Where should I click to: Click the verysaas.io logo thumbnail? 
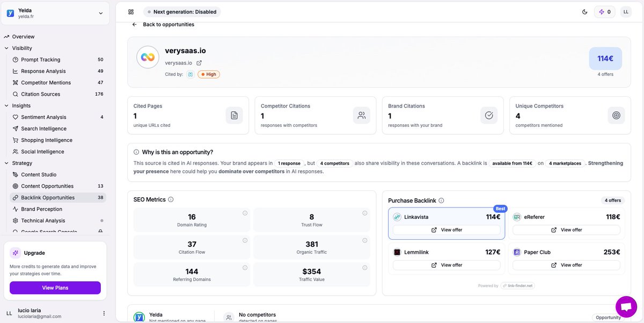148,57
